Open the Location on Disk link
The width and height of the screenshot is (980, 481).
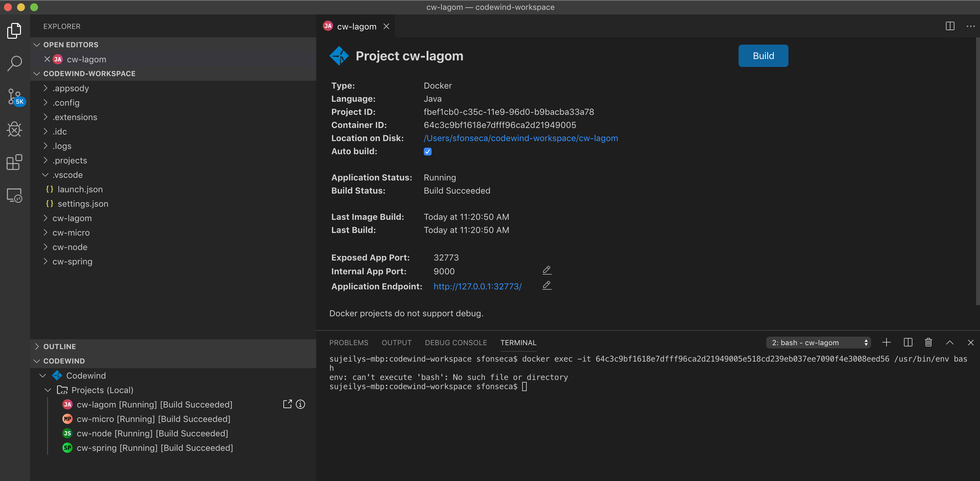click(521, 138)
